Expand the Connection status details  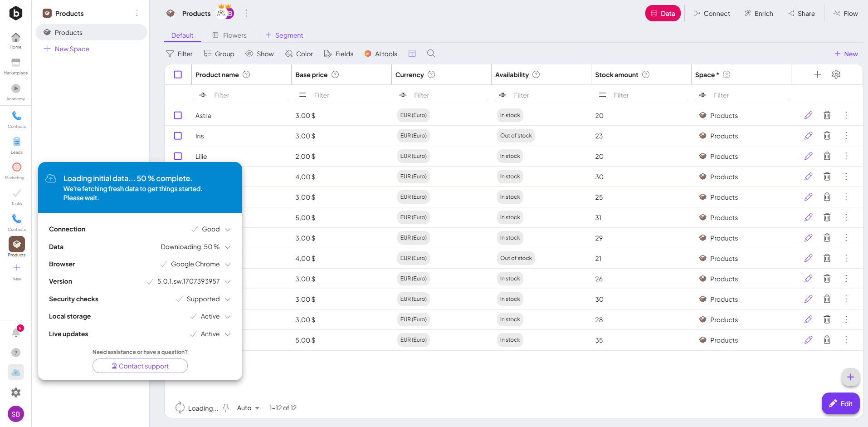[228, 229]
